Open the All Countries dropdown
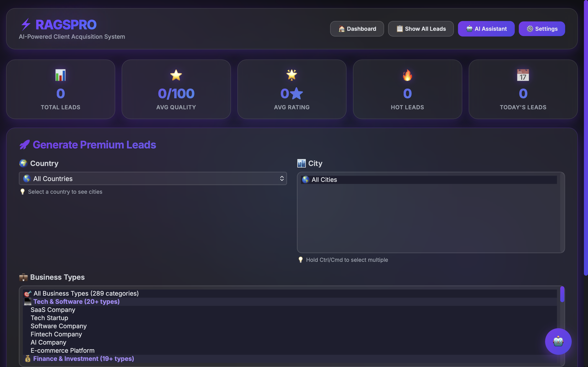 tap(153, 179)
